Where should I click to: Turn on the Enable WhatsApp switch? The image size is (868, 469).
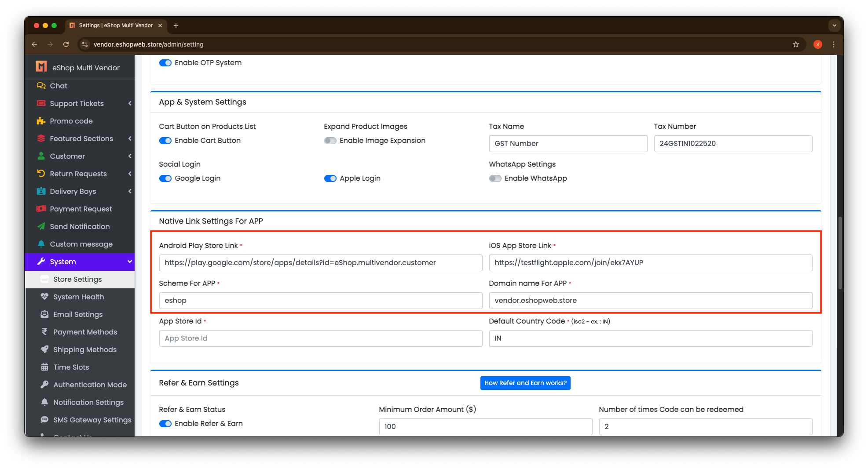[495, 178]
